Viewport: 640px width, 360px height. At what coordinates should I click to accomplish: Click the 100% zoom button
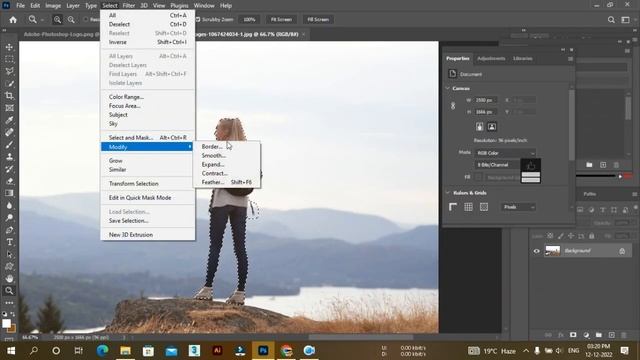pyautogui.click(x=249, y=20)
